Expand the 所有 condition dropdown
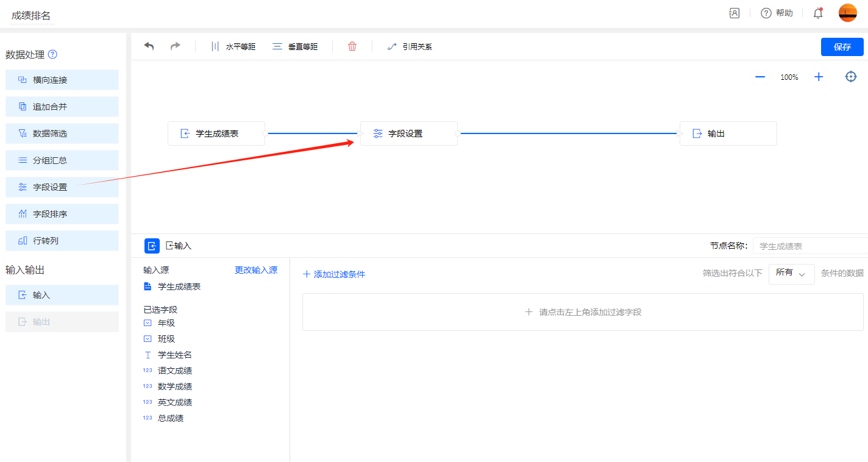 tap(791, 274)
